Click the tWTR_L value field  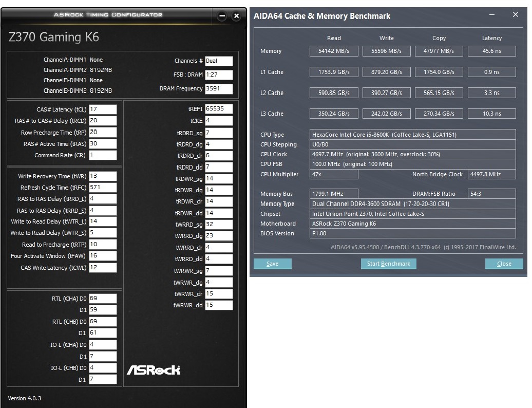[103, 221]
